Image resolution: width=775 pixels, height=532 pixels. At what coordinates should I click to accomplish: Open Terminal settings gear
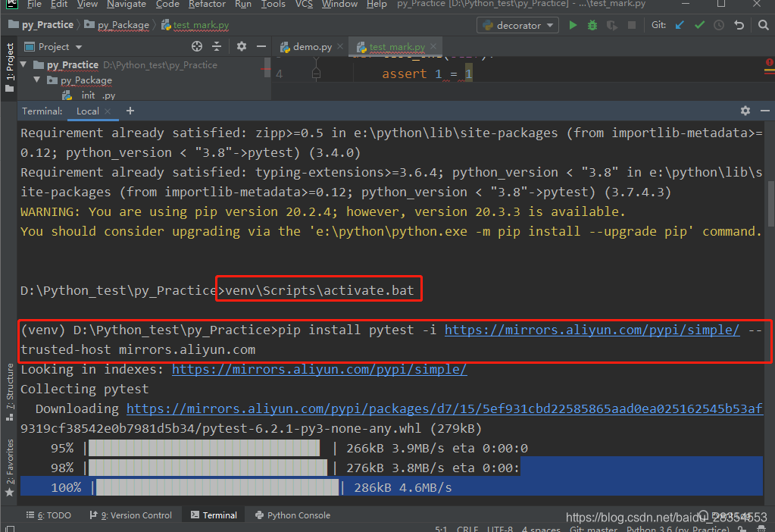pos(745,111)
